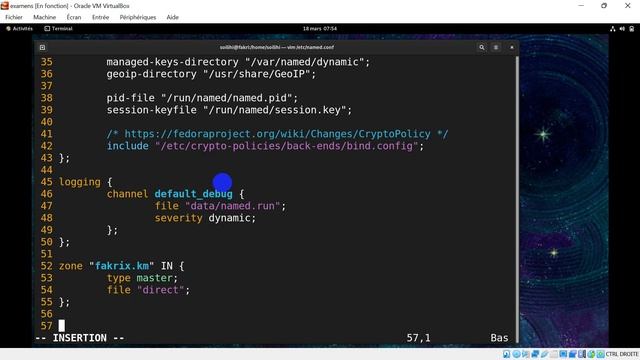This screenshot has width=640, height=360.
Task: Open the terminal hamburger menu
Action: pyautogui.click(x=496, y=47)
